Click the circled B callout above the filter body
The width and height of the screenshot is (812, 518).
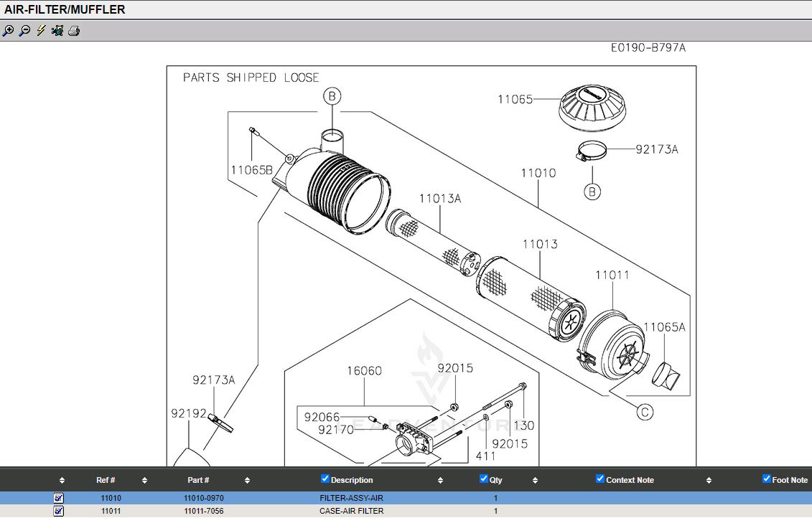tap(330, 96)
